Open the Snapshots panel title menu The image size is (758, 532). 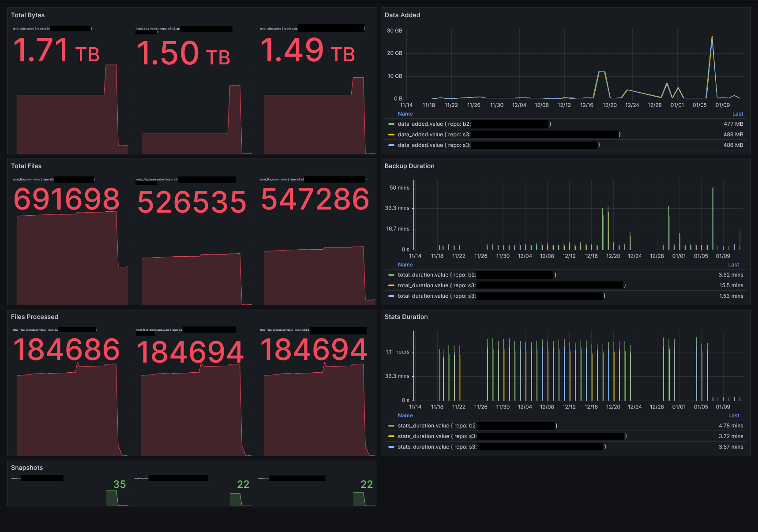pyautogui.click(x=27, y=468)
